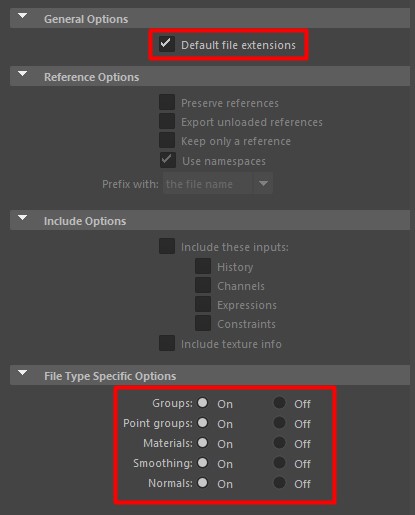Collapse the File Type Specific Options section
Image resolution: width=415 pixels, height=515 pixels.
point(22,373)
